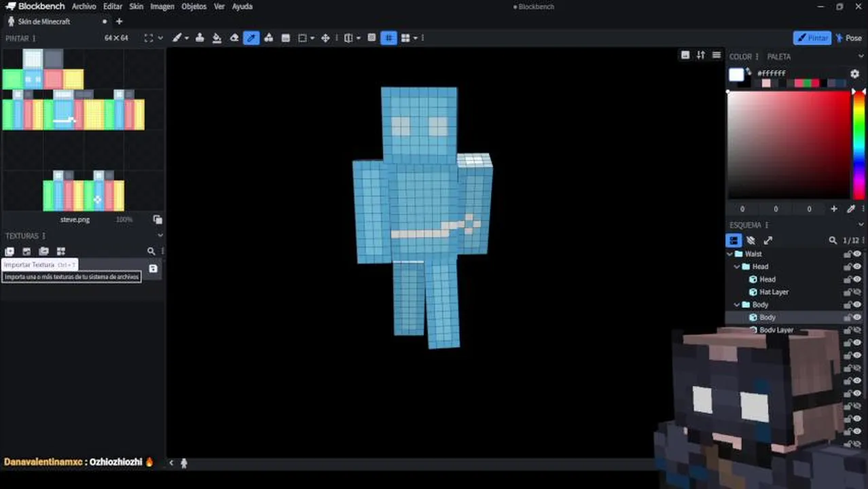
Task: Click the expand-all arrows icon in Esquema
Action: [768, 240]
